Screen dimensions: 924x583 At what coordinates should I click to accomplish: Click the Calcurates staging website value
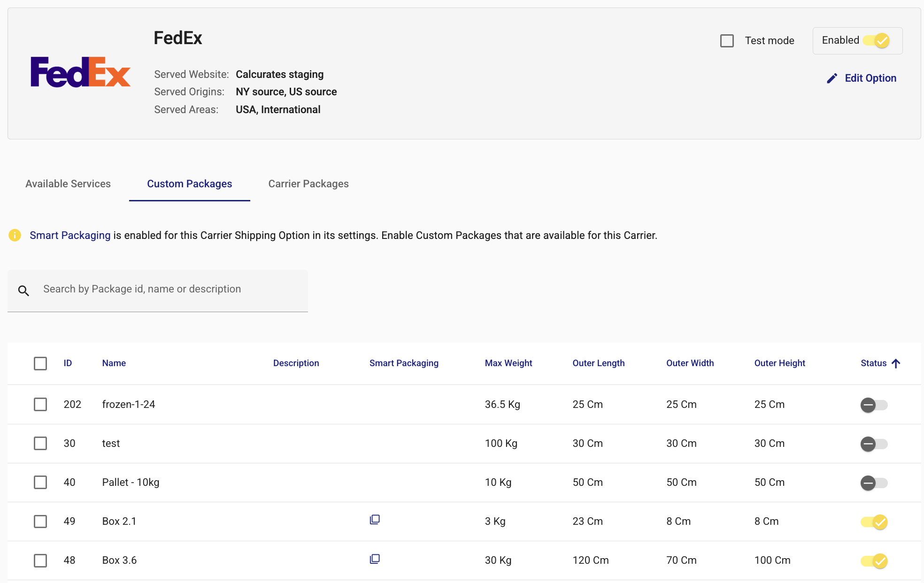coord(280,74)
